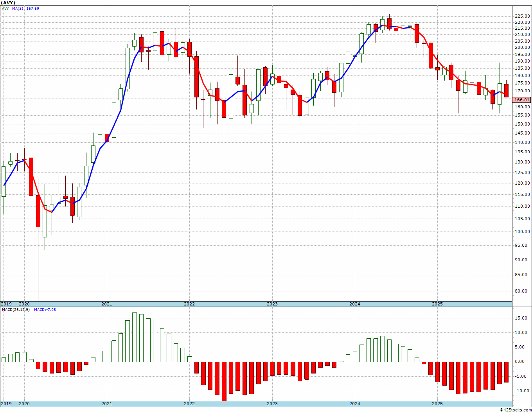Click the 220.00 price axis label
The width and height of the screenshot is (532, 413).
[523, 22]
